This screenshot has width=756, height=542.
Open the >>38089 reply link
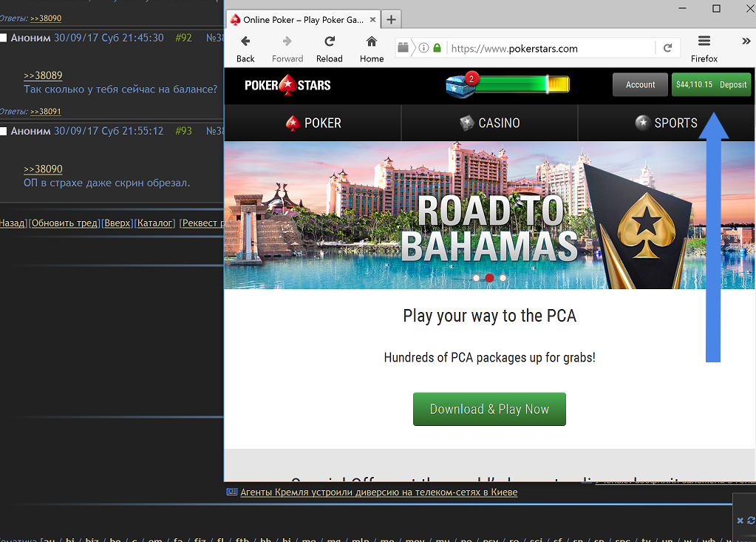click(43, 75)
